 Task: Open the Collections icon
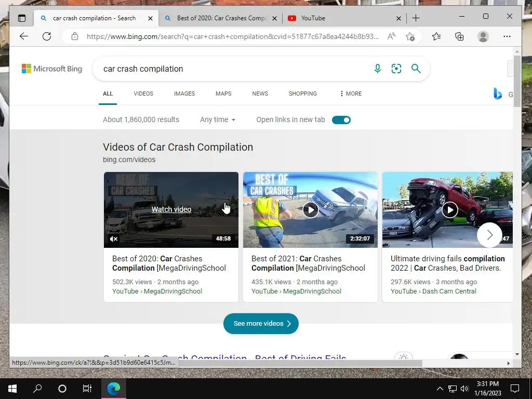[459, 36]
